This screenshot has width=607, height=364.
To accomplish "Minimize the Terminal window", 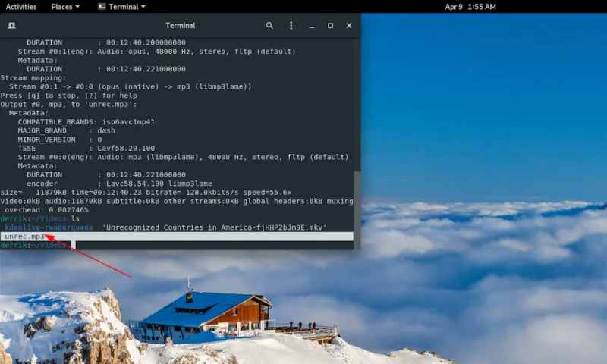I will [x=312, y=26].
